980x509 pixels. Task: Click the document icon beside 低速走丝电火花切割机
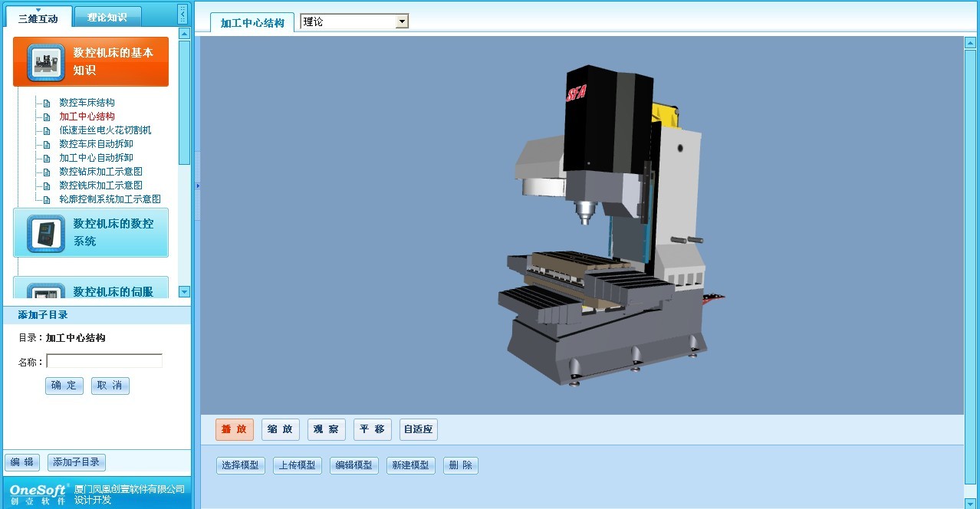tap(47, 130)
